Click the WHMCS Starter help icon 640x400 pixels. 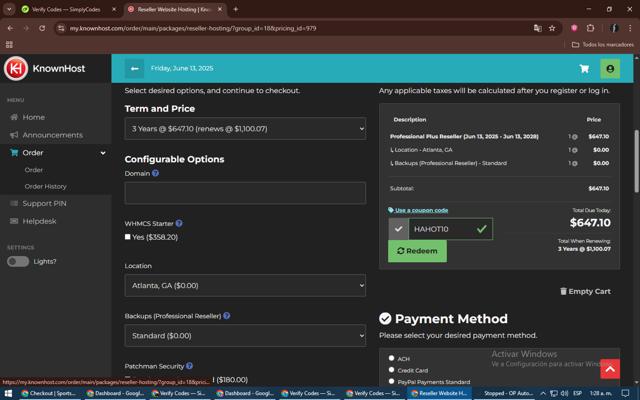coord(179,223)
